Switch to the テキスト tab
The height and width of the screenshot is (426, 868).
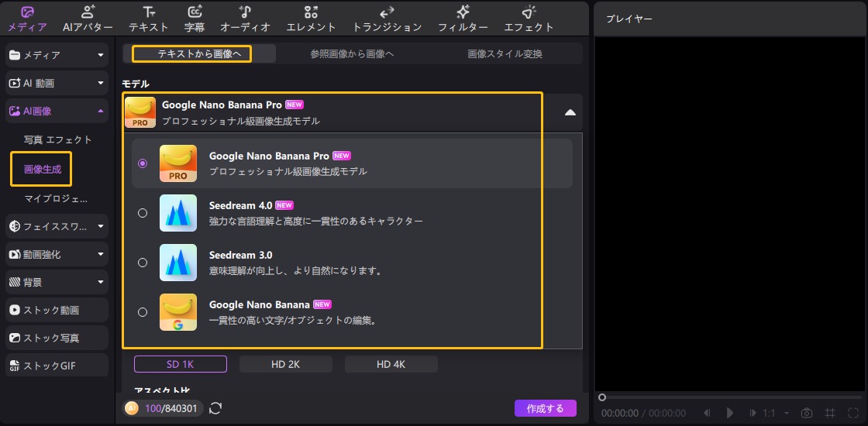(x=148, y=19)
